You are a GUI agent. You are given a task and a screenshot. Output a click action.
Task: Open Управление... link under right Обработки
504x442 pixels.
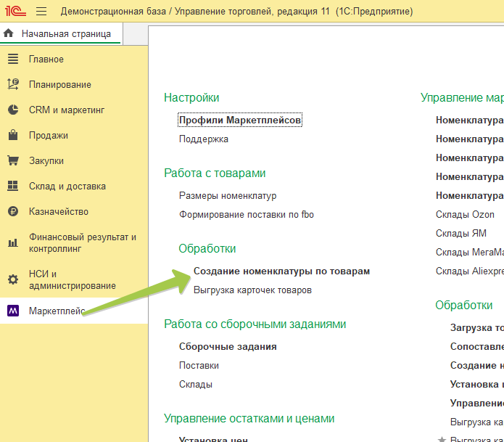coord(477,404)
